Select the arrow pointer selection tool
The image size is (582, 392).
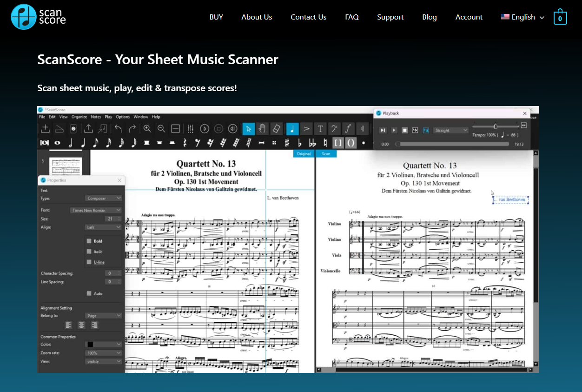(x=249, y=129)
